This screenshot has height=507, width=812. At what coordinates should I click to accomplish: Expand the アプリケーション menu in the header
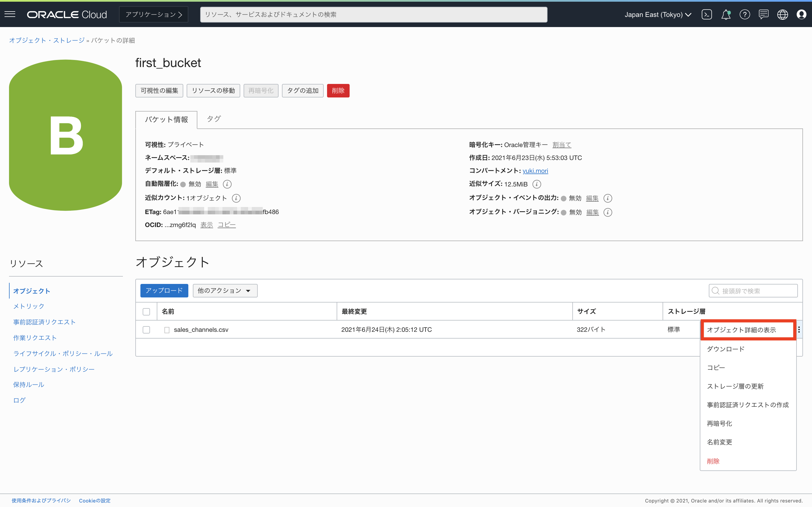tap(154, 14)
